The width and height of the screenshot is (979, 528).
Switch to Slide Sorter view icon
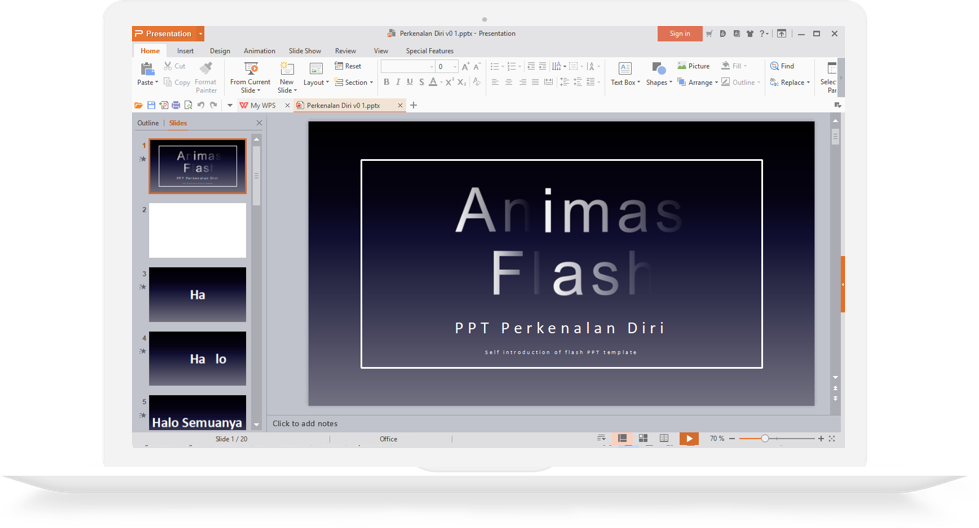[642, 439]
